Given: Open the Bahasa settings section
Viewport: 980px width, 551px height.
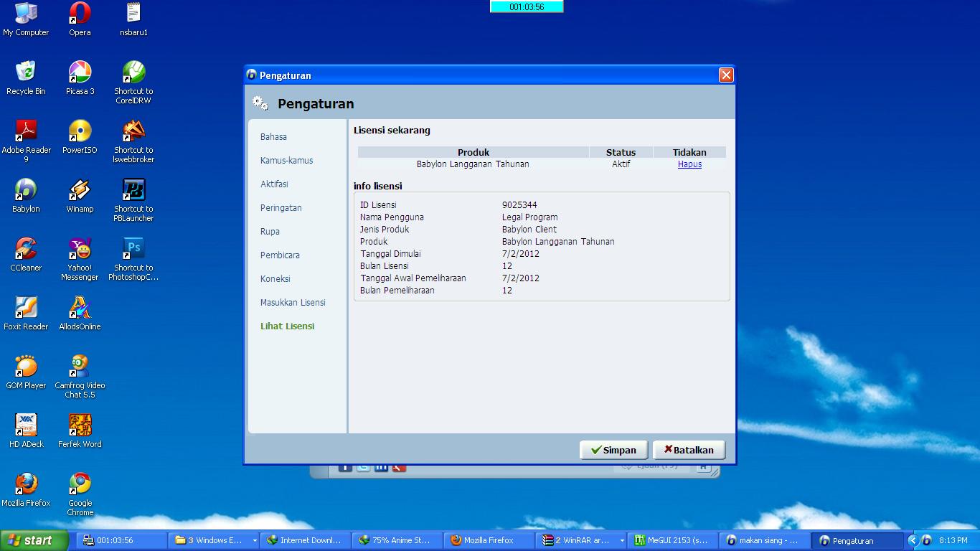Looking at the screenshot, I should click(x=273, y=136).
